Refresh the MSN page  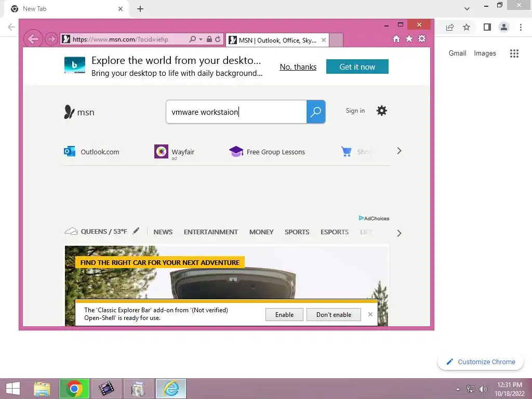pyautogui.click(x=218, y=39)
